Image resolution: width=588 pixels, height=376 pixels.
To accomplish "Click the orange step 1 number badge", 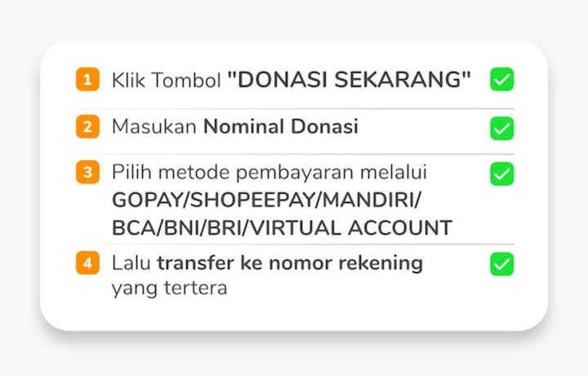I will [x=87, y=79].
